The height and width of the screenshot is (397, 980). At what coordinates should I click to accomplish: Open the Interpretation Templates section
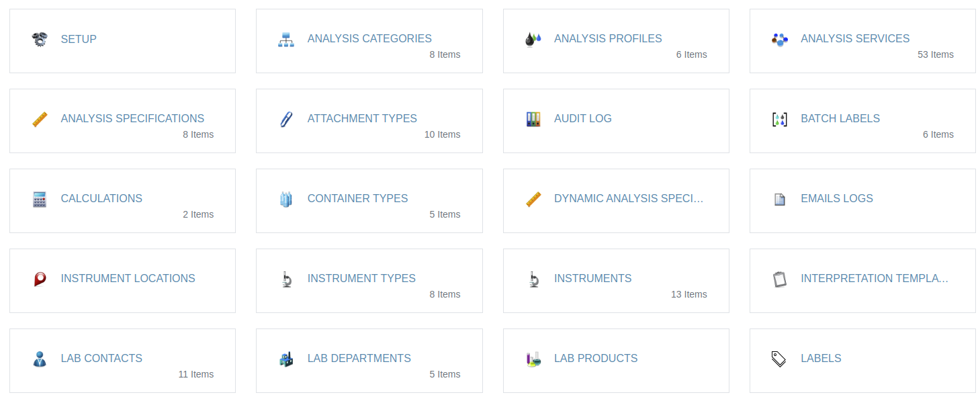873,278
